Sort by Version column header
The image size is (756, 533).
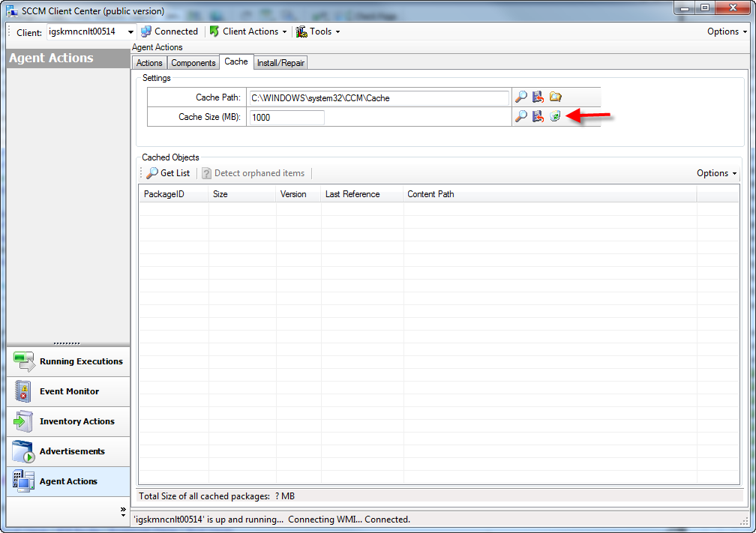pyautogui.click(x=298, y=194)
